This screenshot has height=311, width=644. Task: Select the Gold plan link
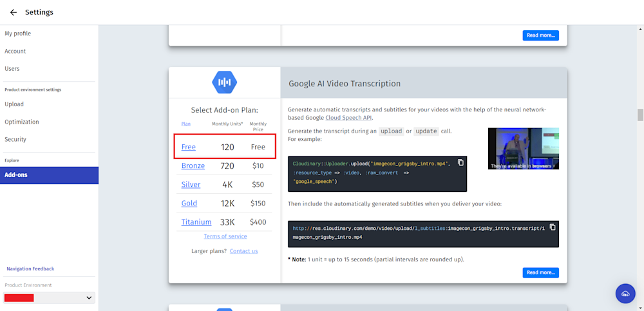pyautogui.click(x=189, y=203)
